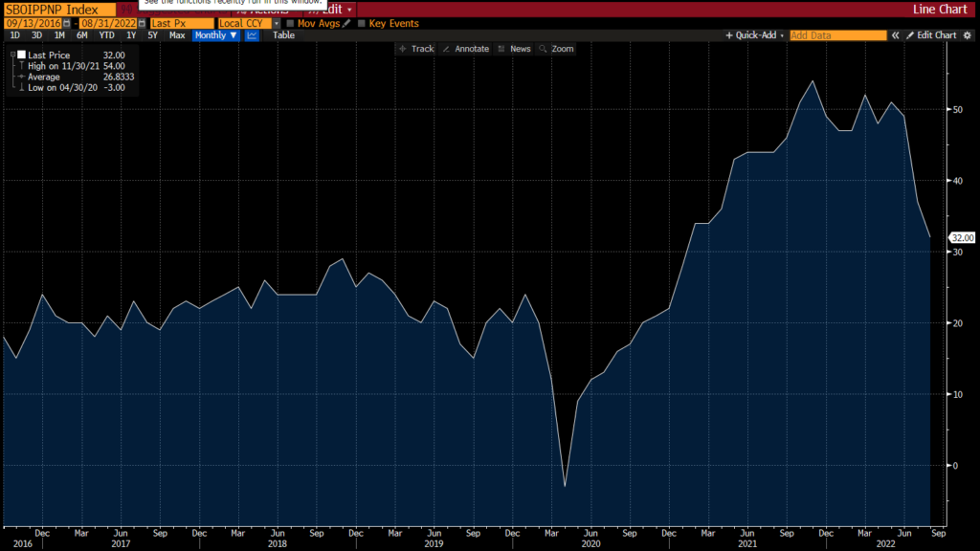Enable the Mov Avgs checkbox

[289, 22]
